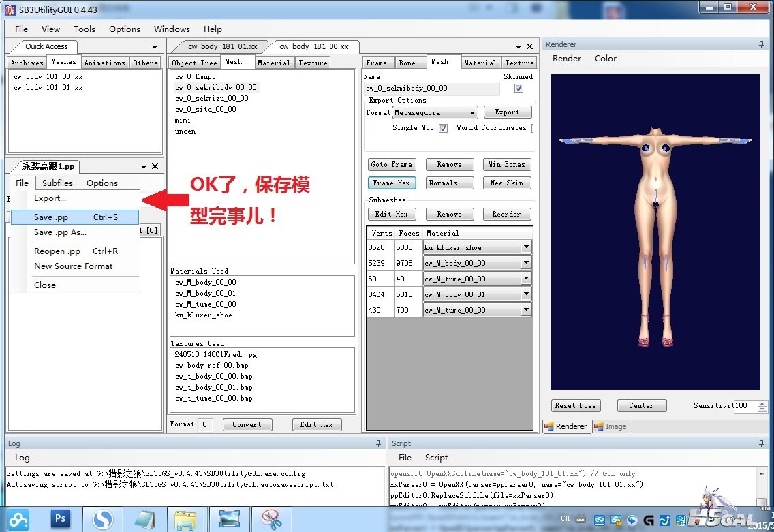The image size is (774, 532).
Task: Expand the Quick Access panel dropdown arrow
Action: pos(155,47)
